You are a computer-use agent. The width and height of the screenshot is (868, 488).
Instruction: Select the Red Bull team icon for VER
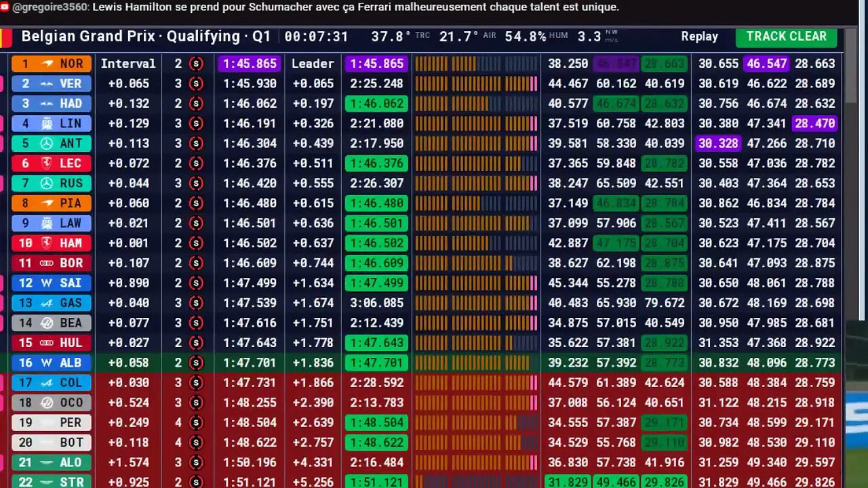47,83
